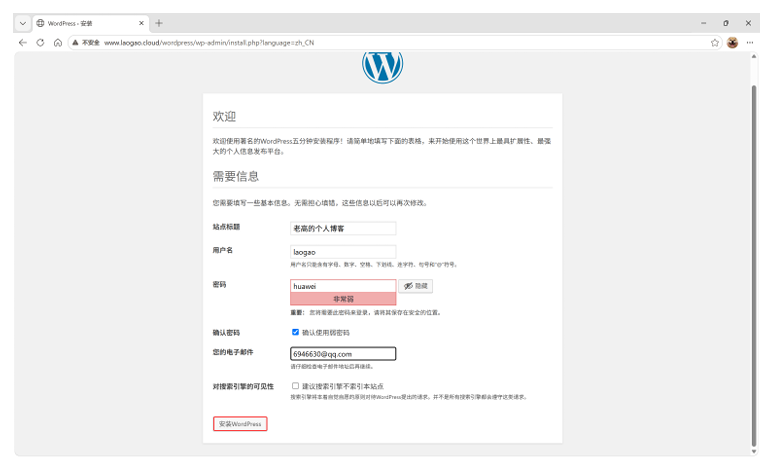Click the 确认密码 label
780x472 pixels.
(226, 333)
